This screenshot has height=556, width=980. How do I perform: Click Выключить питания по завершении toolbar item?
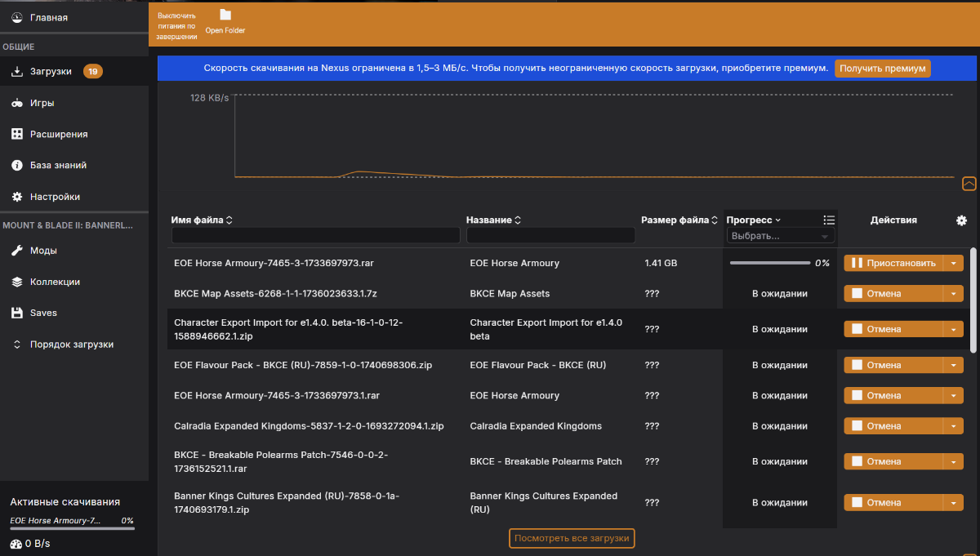[x=177, y=25]
